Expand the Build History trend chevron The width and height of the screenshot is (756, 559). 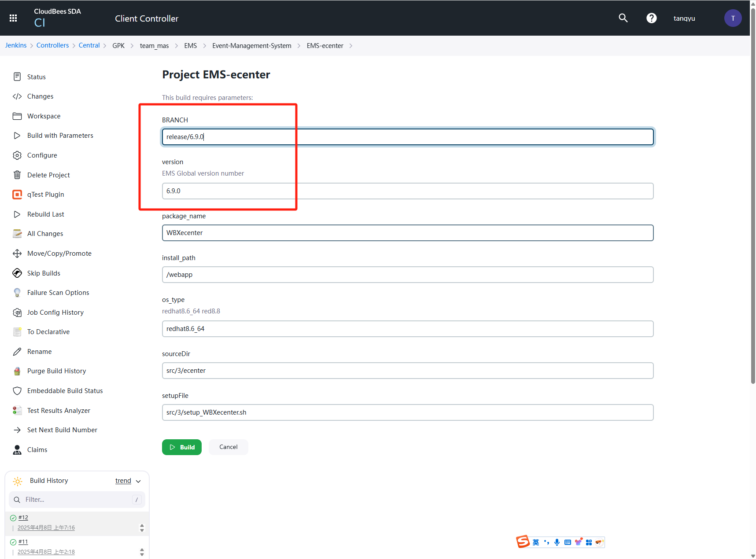coord(138,481)
